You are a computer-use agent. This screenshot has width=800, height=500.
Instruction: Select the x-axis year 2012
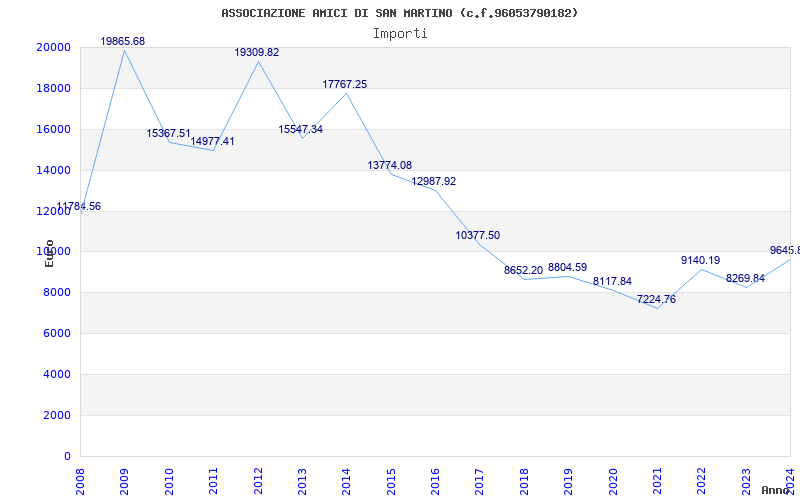[258, 481]
